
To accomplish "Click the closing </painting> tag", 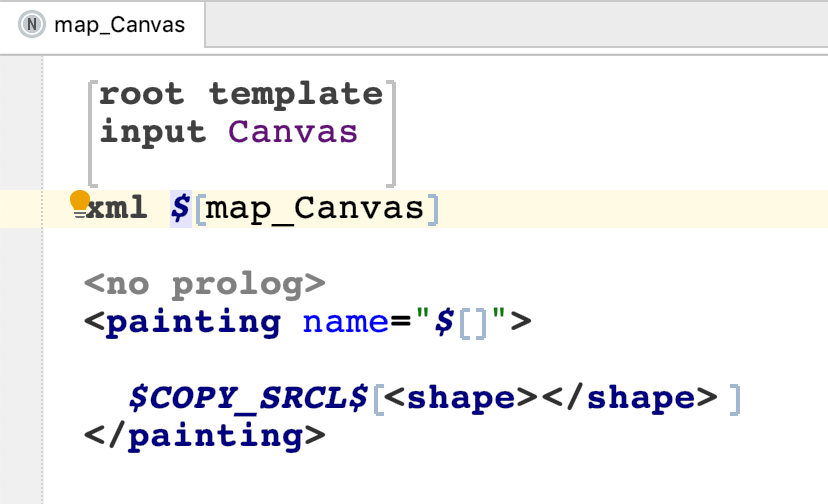I will [x=205, y=436].
